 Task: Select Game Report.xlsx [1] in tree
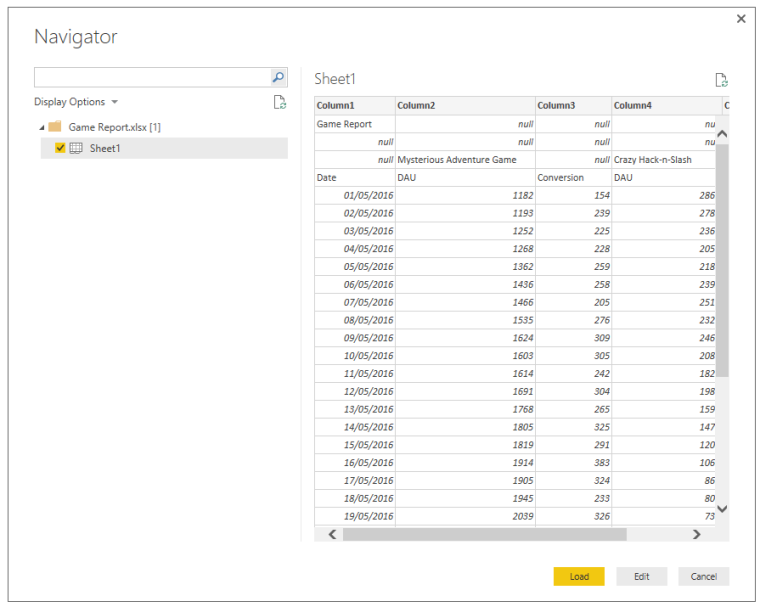(114, 127)
